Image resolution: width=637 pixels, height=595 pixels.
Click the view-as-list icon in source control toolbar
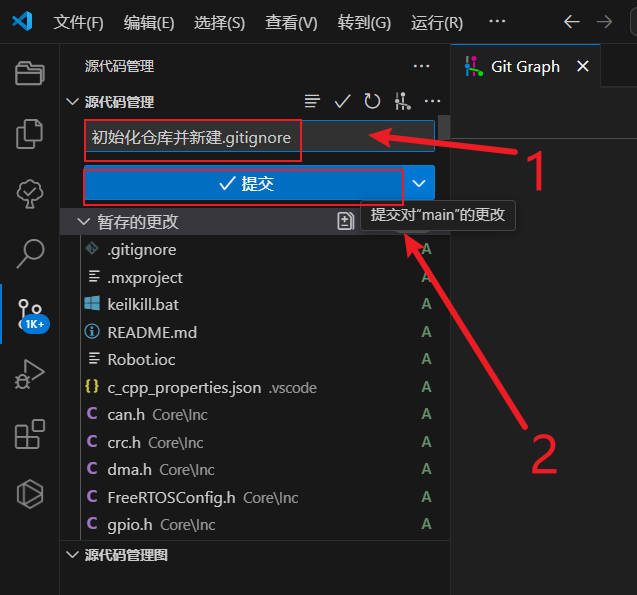click(313, 101)
